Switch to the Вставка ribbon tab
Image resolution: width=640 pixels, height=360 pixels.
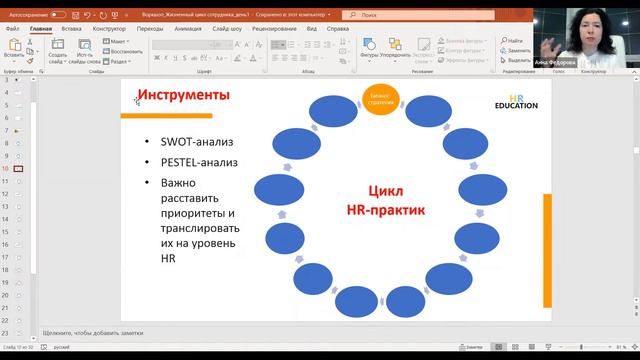tap(71, 29)
